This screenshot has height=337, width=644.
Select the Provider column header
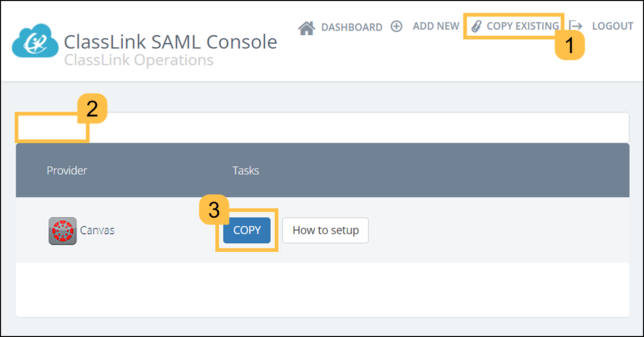[66, 170]
